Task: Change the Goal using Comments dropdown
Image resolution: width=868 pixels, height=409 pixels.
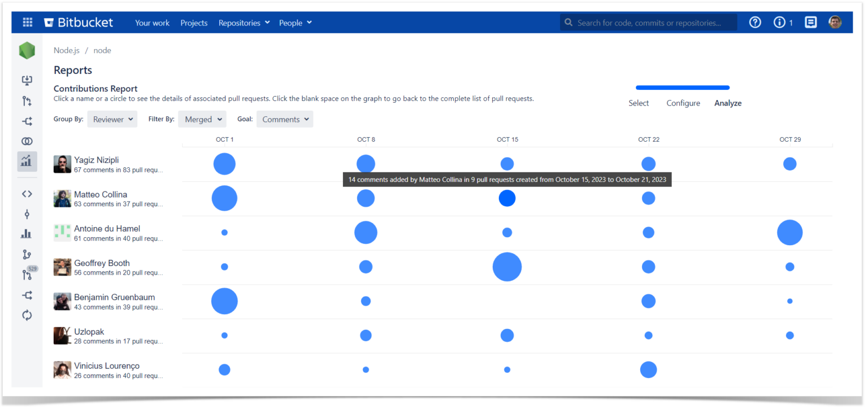Action: tap(284, 119)
